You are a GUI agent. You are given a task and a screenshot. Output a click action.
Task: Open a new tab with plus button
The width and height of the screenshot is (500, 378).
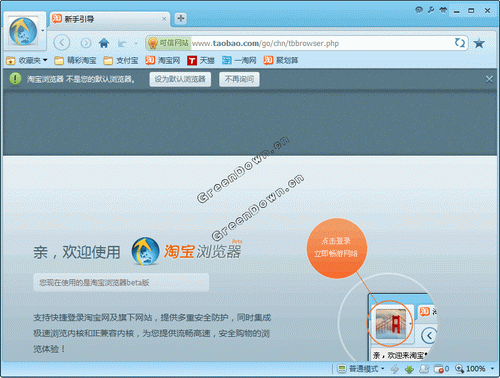(180, 18)
